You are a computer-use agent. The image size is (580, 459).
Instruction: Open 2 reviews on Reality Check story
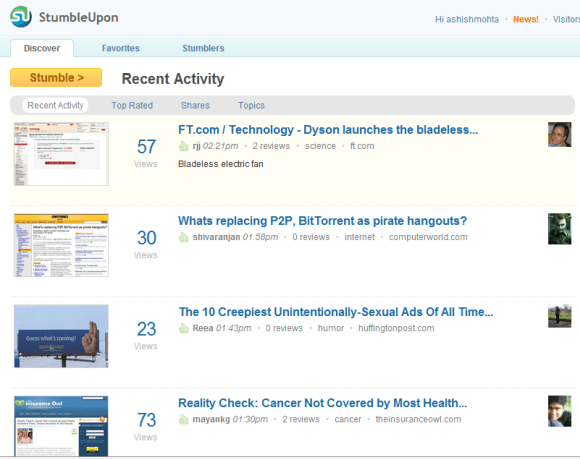[301, 419]
